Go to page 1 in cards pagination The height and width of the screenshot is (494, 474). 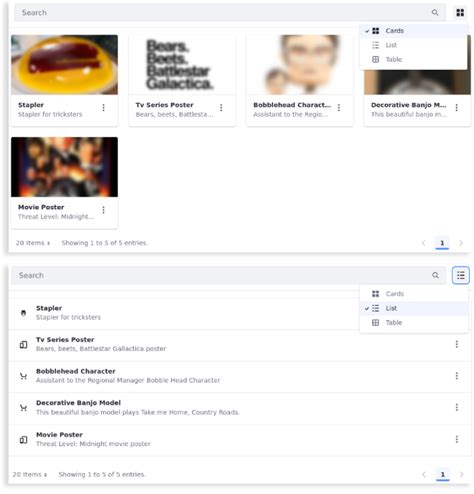pyautogui.click(x=442, y=243)
